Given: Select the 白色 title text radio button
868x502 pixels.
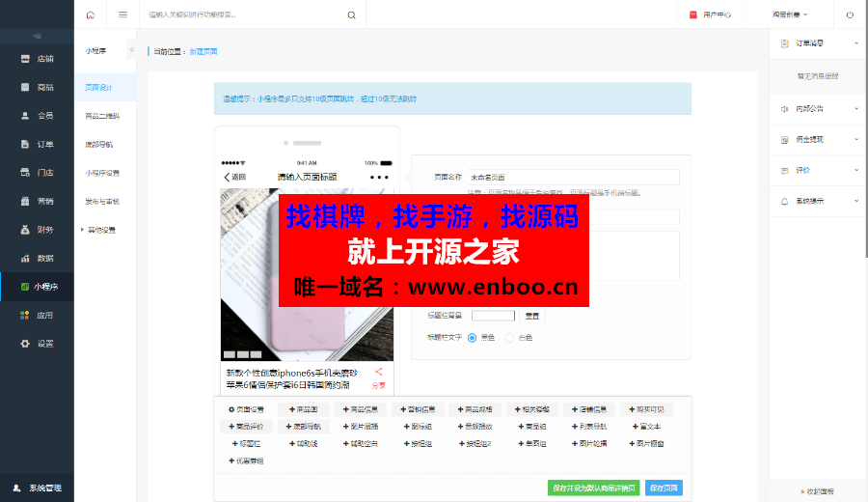Looking at the screenshot, I should coord(509,338).
